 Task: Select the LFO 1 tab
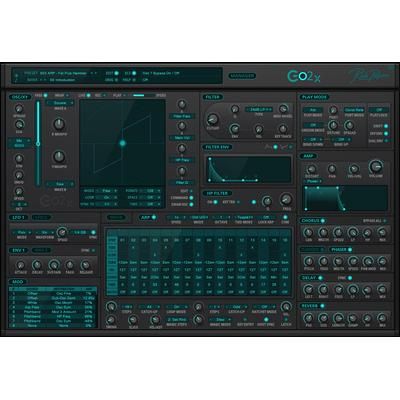pyautogui.click(x=19, y=217)
